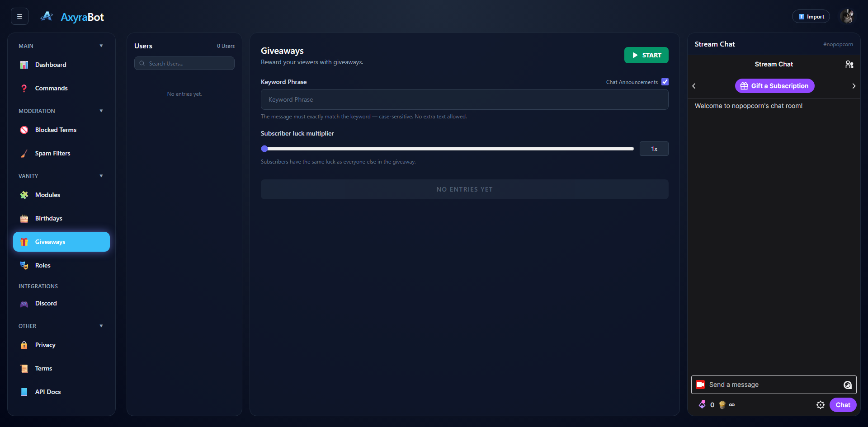
Task: Click the Import button
Action: (x=811, y=17)
